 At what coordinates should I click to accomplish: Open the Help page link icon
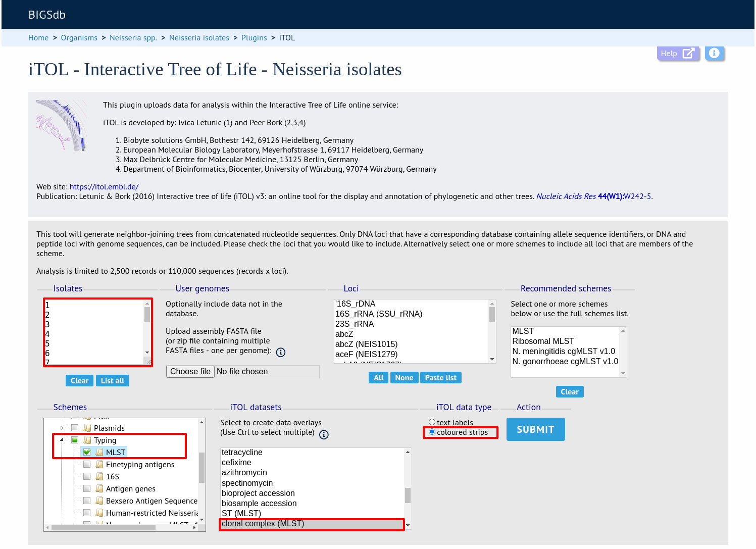tap(688, 53)
